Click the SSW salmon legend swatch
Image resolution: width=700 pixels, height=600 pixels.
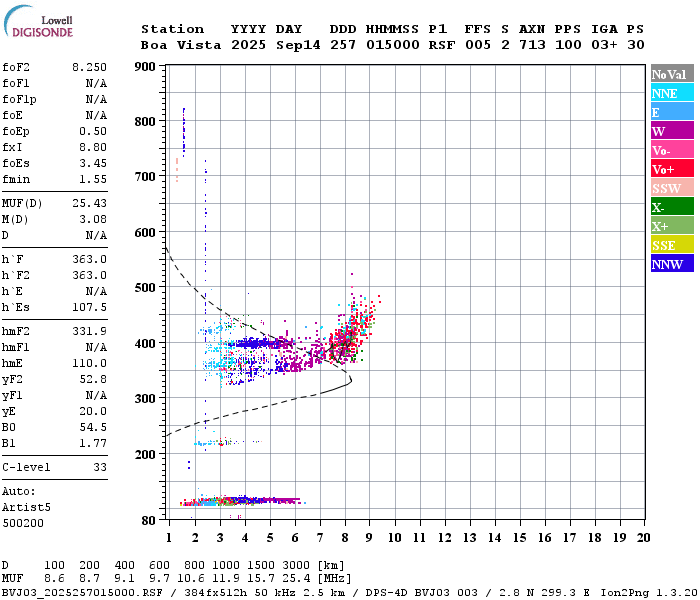[672, 188]
